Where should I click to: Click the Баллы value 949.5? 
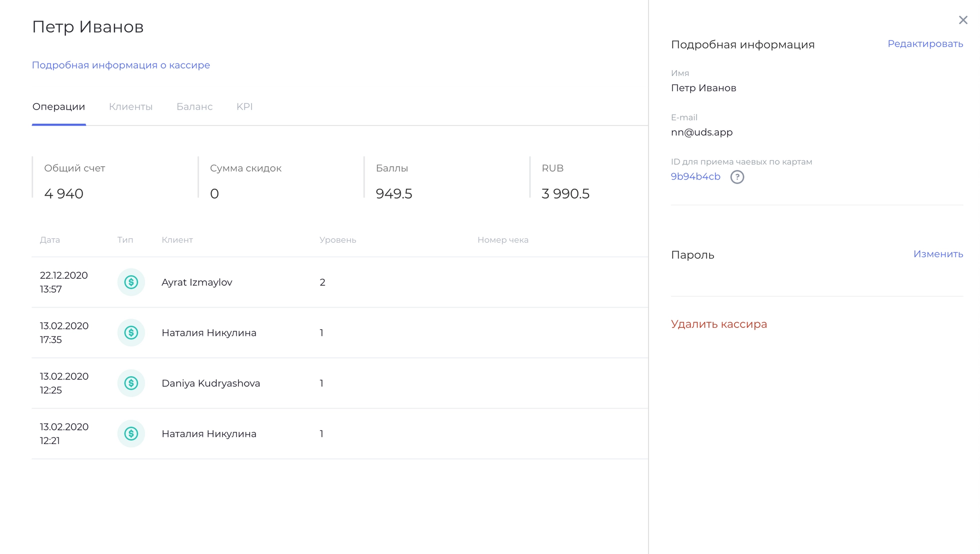coord(394,194)
